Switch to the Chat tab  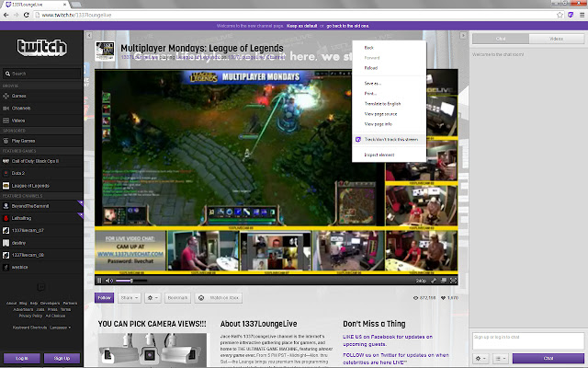coord(501,39)
